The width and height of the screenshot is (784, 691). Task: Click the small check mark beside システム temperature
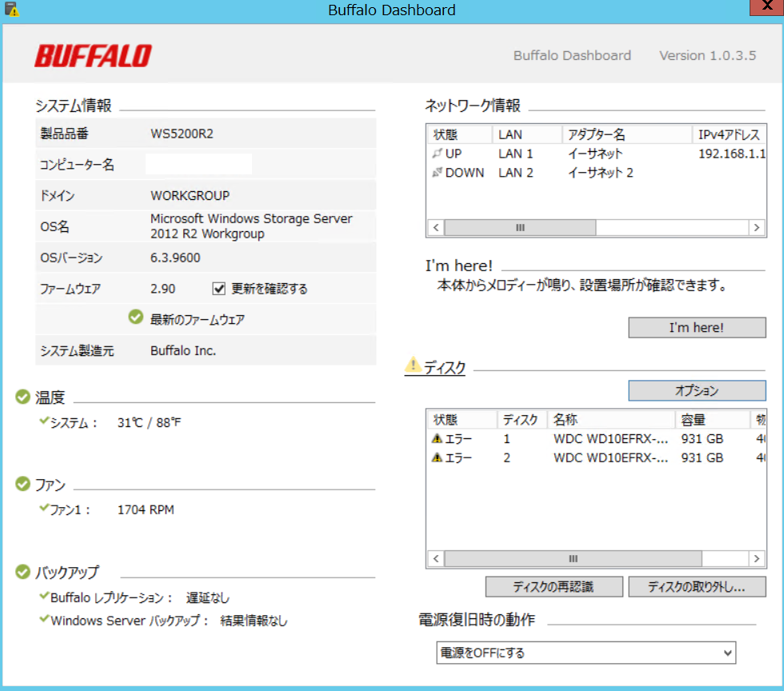(44, 421)
